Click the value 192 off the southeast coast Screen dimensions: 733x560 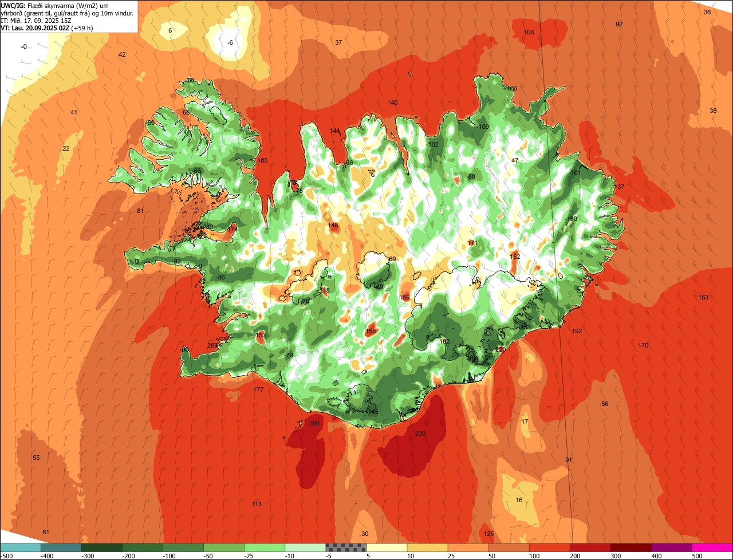tap(577, 331)
